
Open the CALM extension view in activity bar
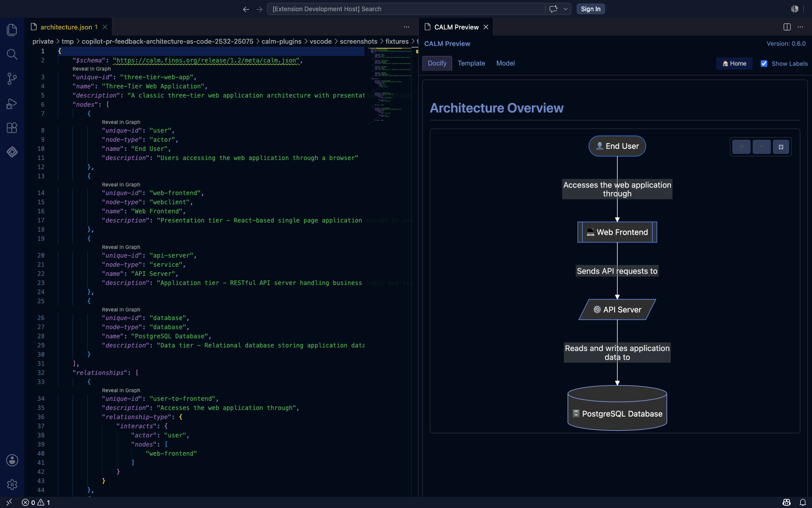(x=12, y=152)
